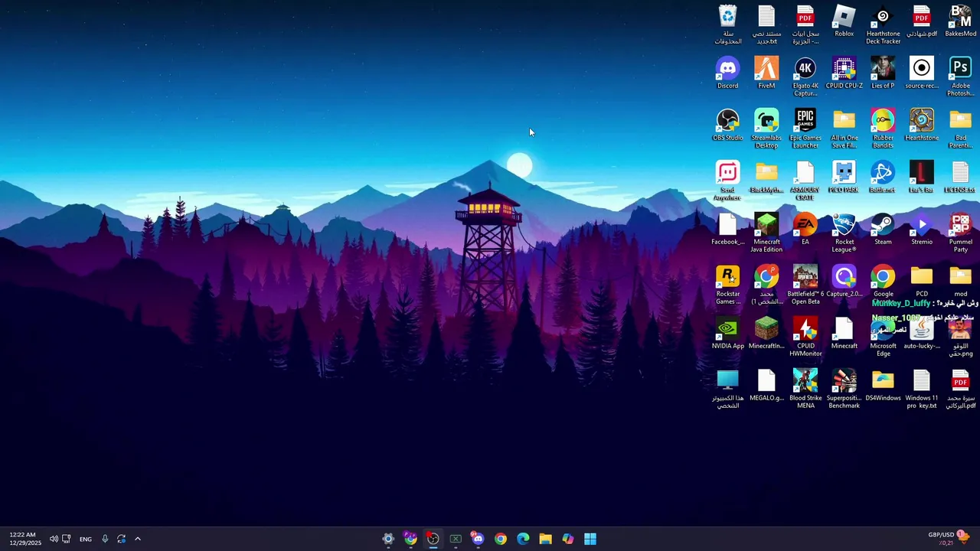The image size is (980, 551).
Task: Open the EA app shortcut
Action: coord(805,229)
